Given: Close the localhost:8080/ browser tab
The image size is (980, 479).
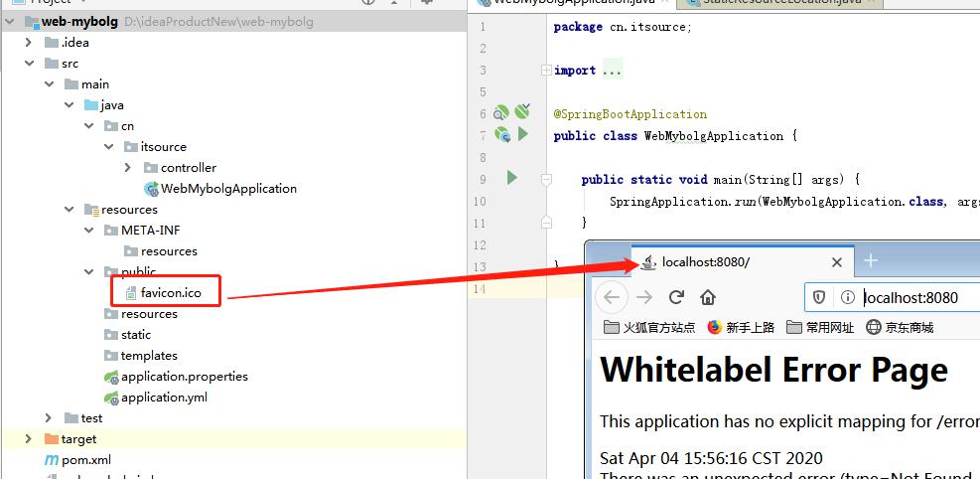Looking at the screenshot, I should point(837,262).
